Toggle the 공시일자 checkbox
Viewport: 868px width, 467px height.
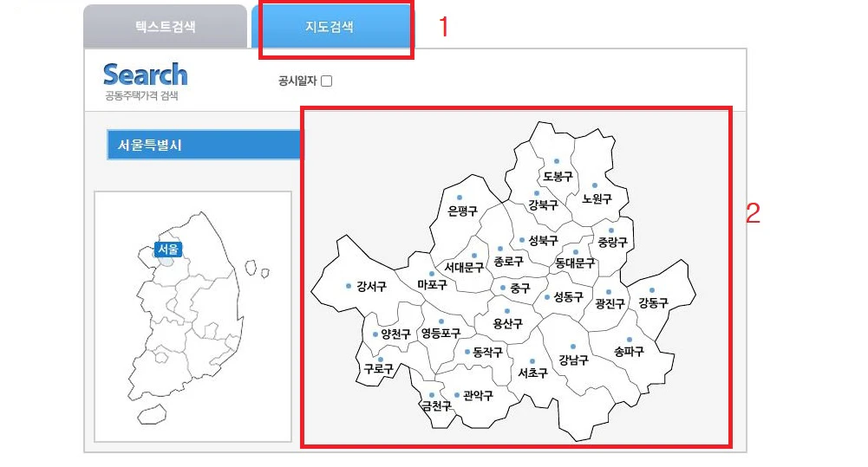tap(327, 81)
